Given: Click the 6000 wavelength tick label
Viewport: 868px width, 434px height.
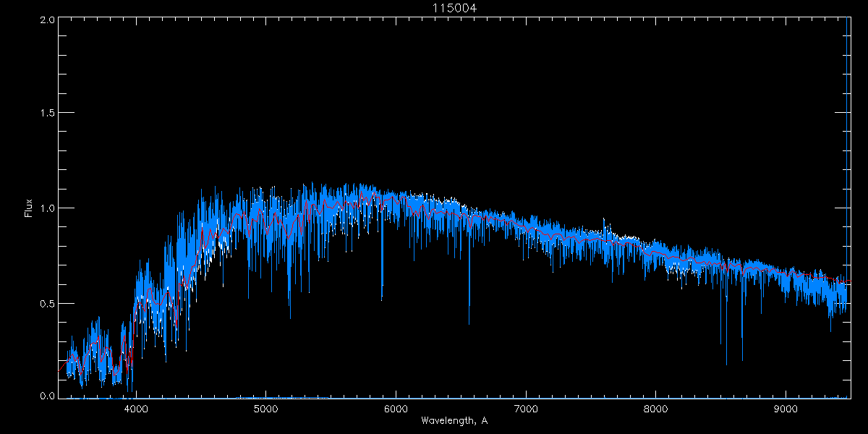Looking at the screenshot, I should coord(396,408).
